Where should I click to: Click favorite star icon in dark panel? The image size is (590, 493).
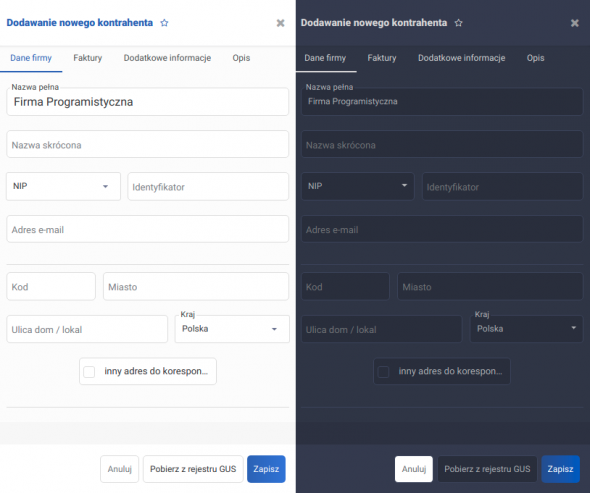tap(458, 23)
